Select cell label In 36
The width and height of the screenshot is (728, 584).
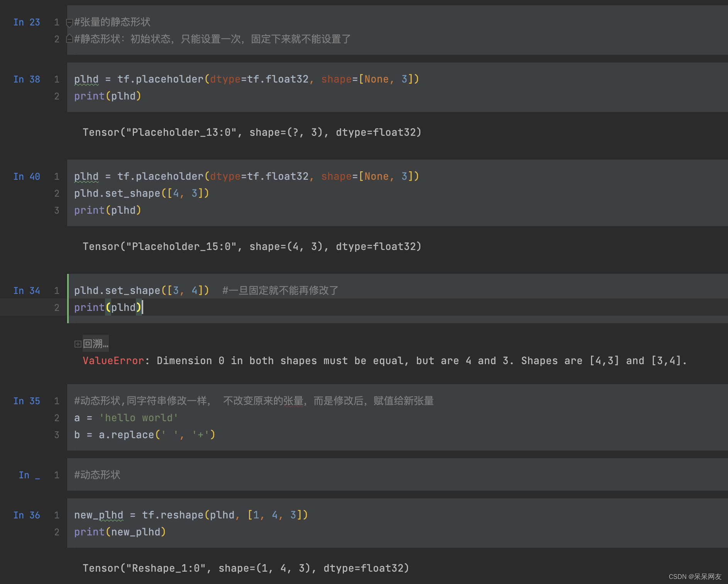coord(27,515)
